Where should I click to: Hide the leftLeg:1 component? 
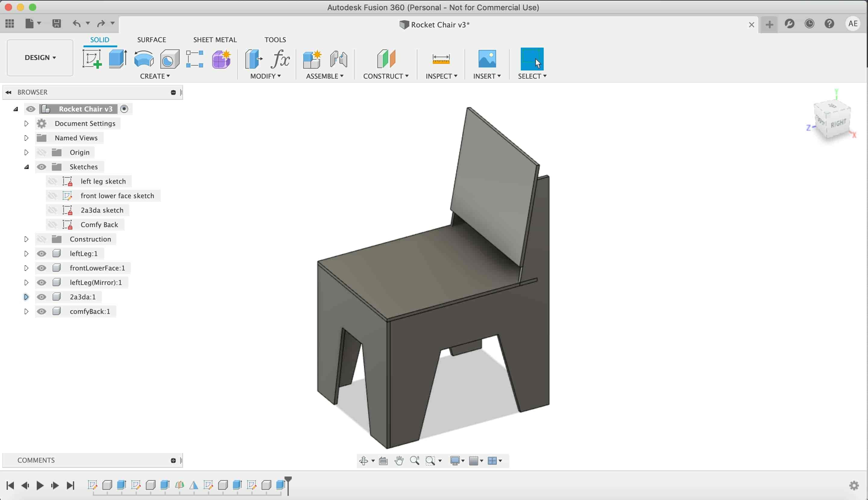coord(42,253)
